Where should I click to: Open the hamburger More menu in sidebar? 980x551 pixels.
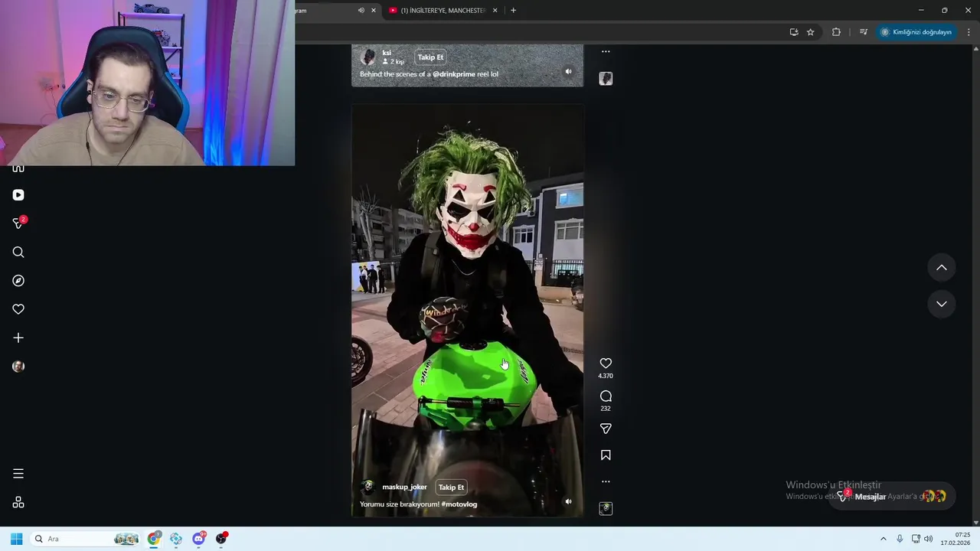click(18, 474)
